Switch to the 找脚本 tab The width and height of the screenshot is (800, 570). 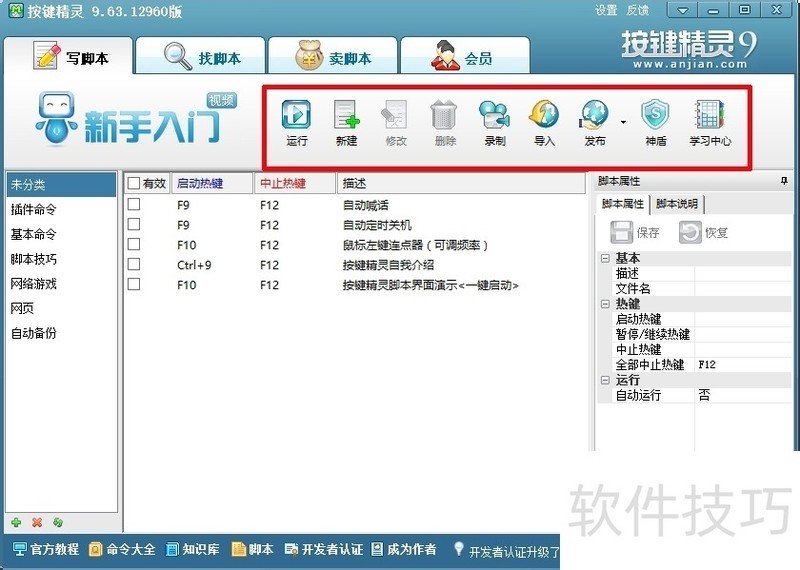point(201,56)
